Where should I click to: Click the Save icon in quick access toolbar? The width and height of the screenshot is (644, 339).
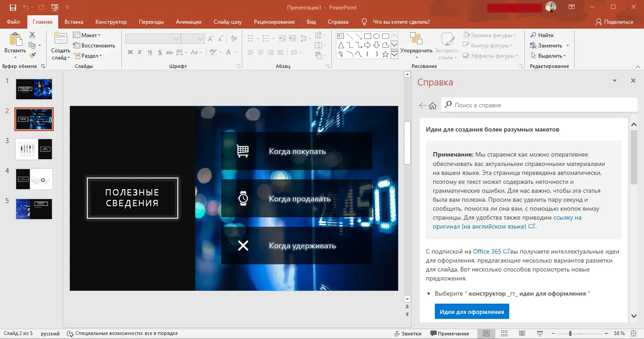coord(13,8)
